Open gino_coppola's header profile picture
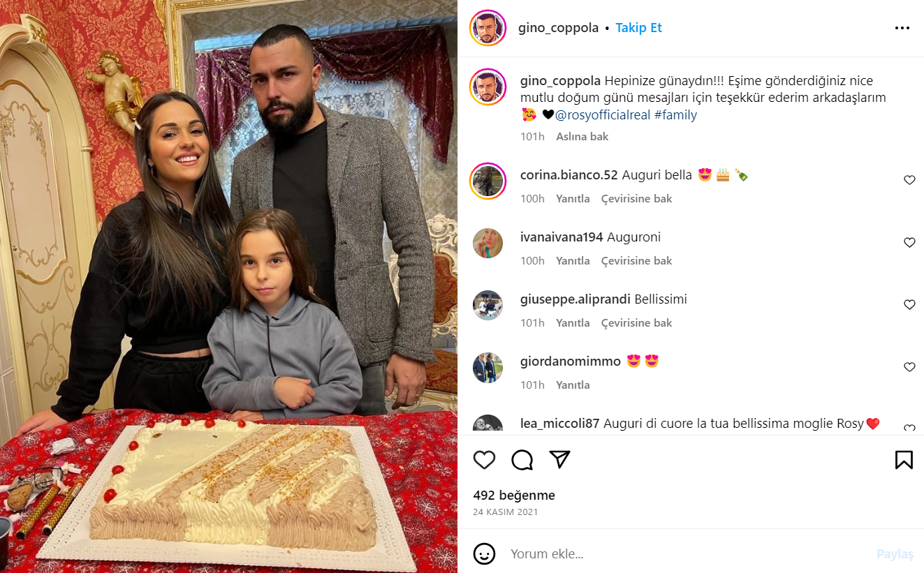 pos(487,28)
